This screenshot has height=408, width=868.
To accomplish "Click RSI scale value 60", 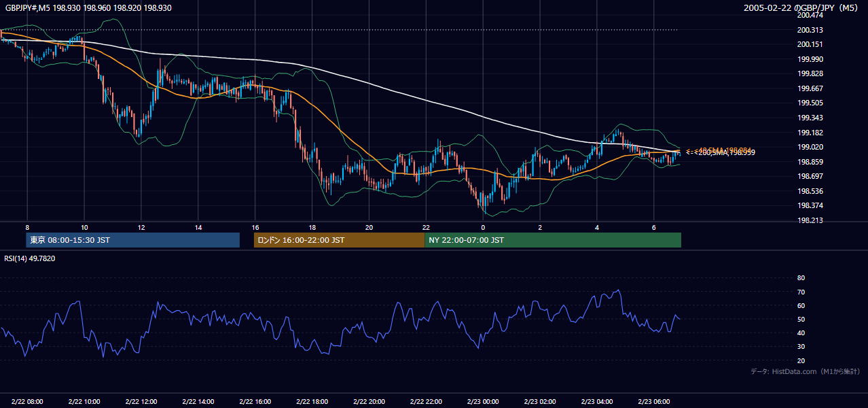I will pos(801,305).
